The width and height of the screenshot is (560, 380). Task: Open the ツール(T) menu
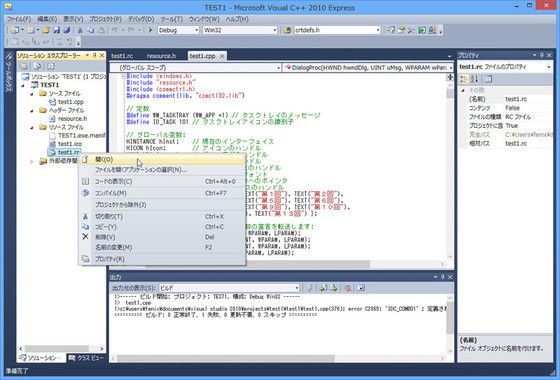pyautogui.click(x=171, y=19)
